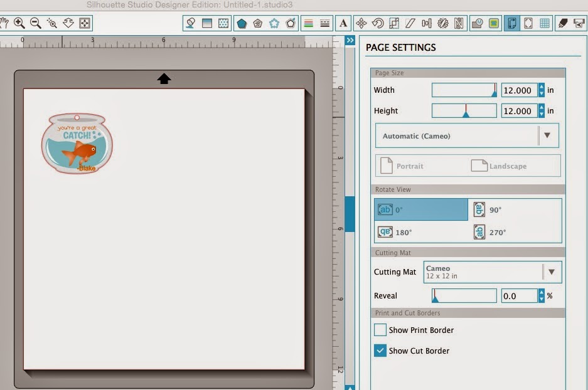Uncheck Show Cut Border
The image size is (588, 390).
pos(380,350)
